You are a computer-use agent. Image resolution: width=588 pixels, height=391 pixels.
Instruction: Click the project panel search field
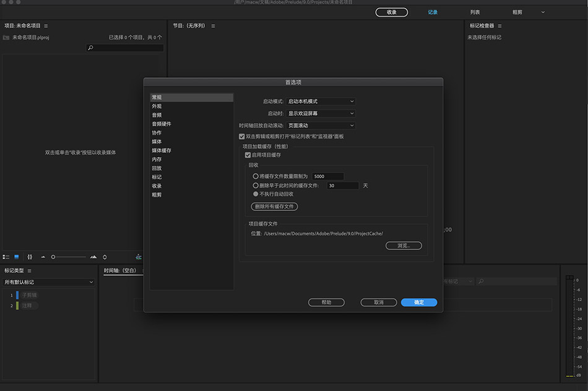point(125,48)
